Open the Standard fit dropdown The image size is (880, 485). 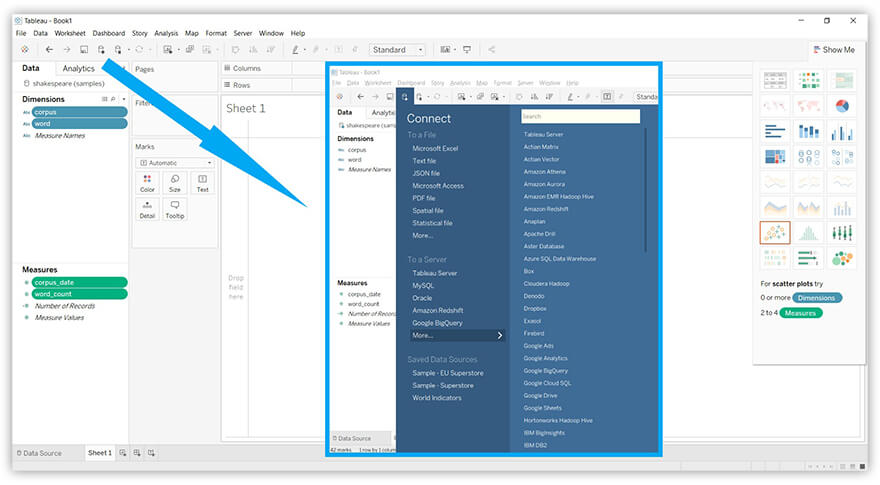(x=397, y=49)
